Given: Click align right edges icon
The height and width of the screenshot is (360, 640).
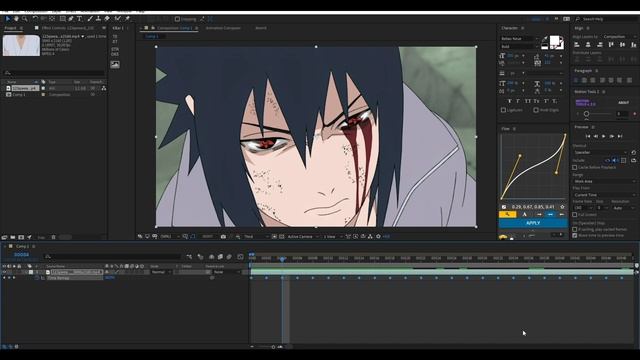Looking at the screenshot, I should click(x=600, y=44).
